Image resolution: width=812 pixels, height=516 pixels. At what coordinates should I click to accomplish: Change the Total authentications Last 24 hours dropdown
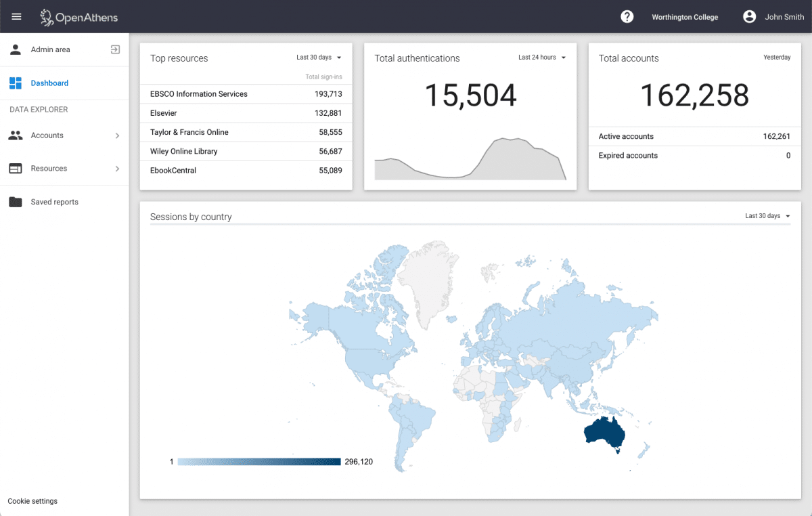point(541,58)
